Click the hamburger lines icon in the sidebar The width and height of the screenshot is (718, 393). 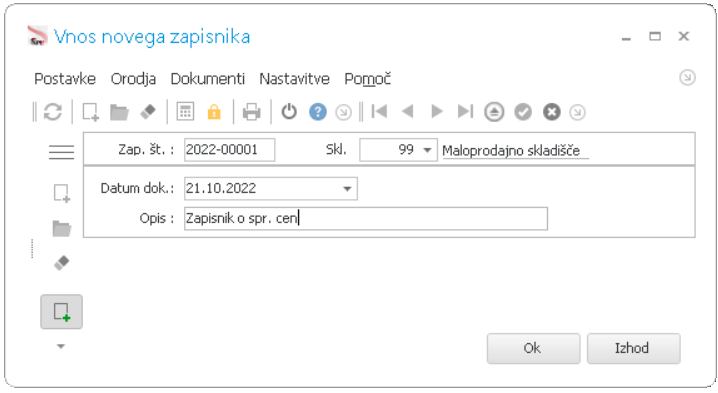(61, 152)
